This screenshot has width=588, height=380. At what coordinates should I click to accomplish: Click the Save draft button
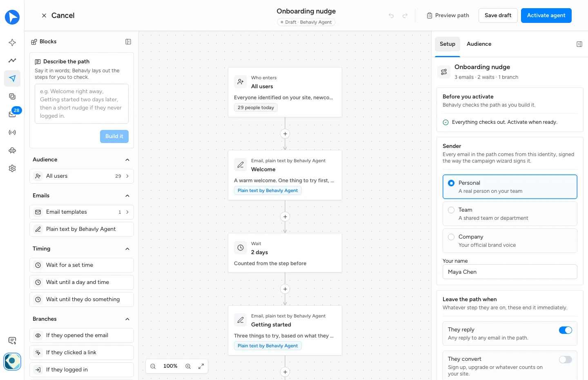pyautogui.click(x=498, y=16)
